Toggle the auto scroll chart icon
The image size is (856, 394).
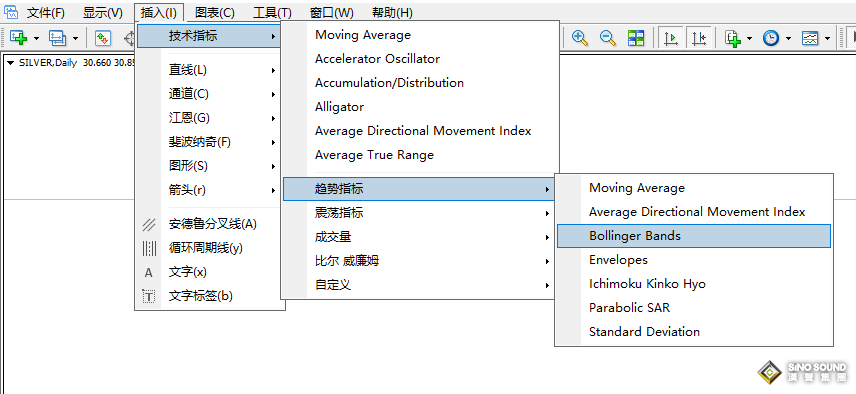point(671,38)
